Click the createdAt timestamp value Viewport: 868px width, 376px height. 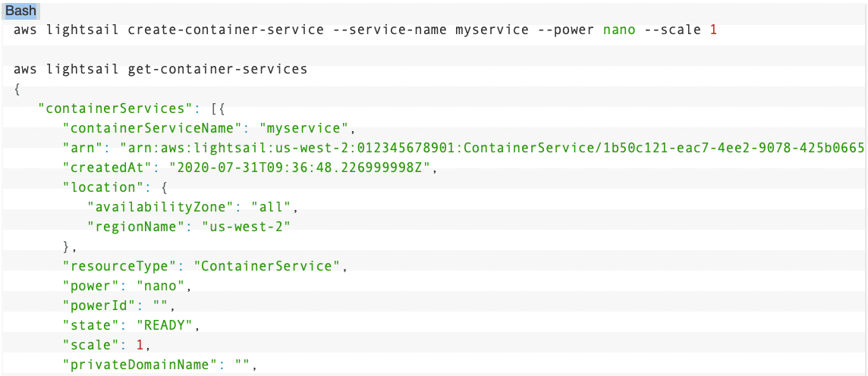tap(299, 168)
